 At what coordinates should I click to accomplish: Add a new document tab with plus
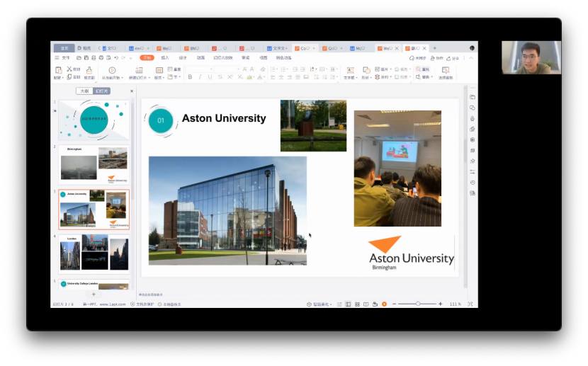435,48
